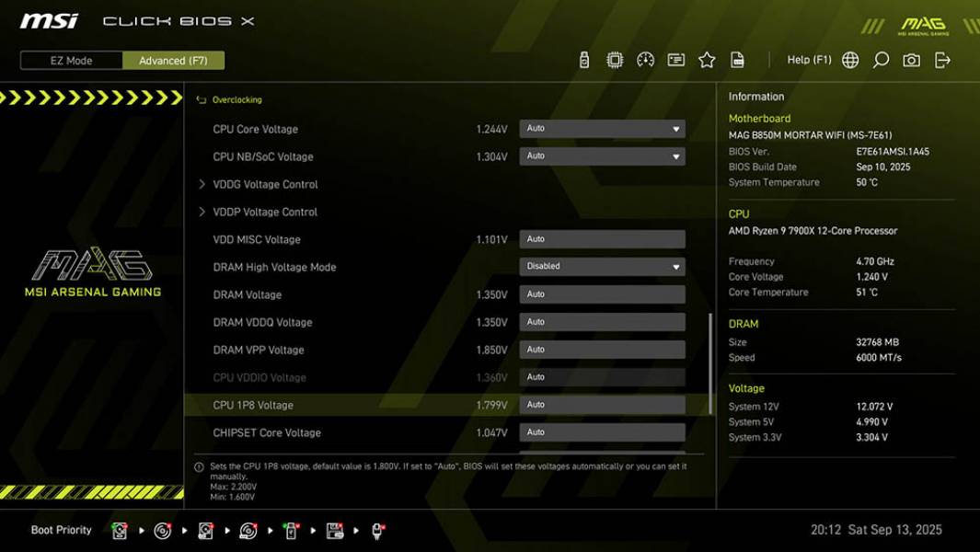Image resolution: width=980 pixels, height=552 pixels.
Task: Switch to EZ Mode tab
Action: pos(70,60)
